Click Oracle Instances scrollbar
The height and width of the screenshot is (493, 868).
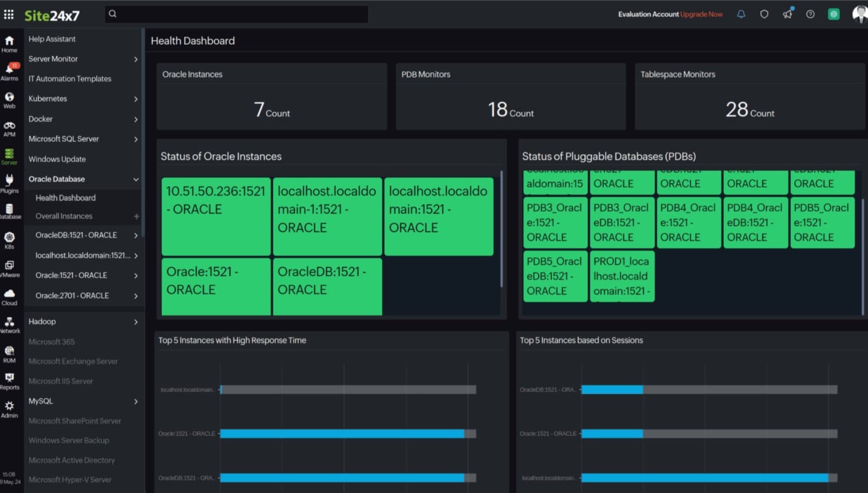(501, 229)
